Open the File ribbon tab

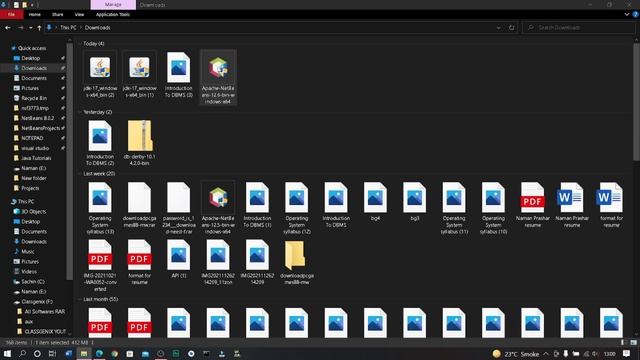coord(11,14)
